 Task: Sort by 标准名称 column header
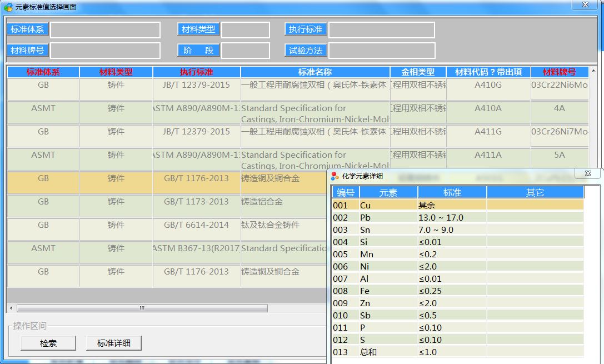coord(315,72)
